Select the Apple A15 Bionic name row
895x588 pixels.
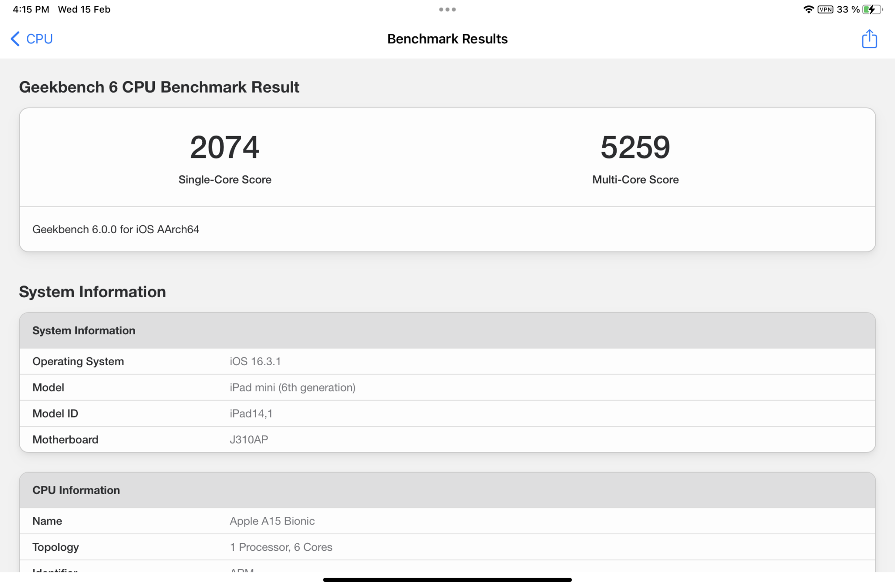[447, 521]
